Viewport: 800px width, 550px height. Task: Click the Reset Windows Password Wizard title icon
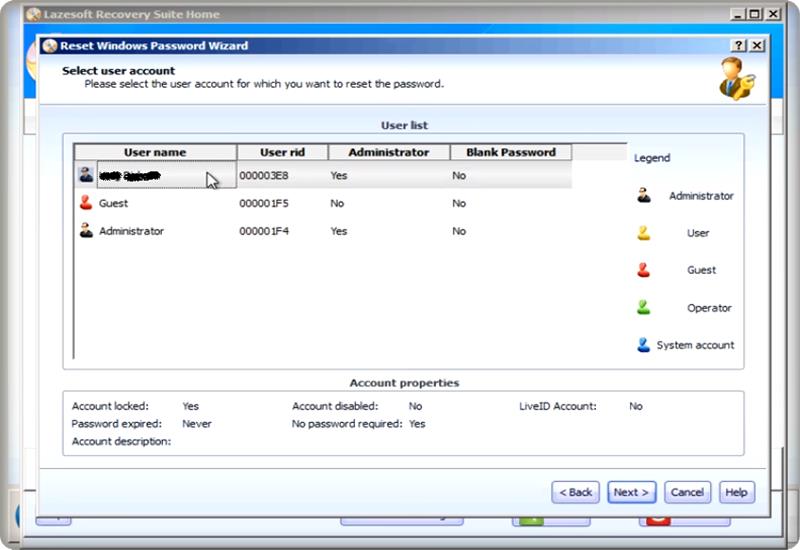(50, 46)
